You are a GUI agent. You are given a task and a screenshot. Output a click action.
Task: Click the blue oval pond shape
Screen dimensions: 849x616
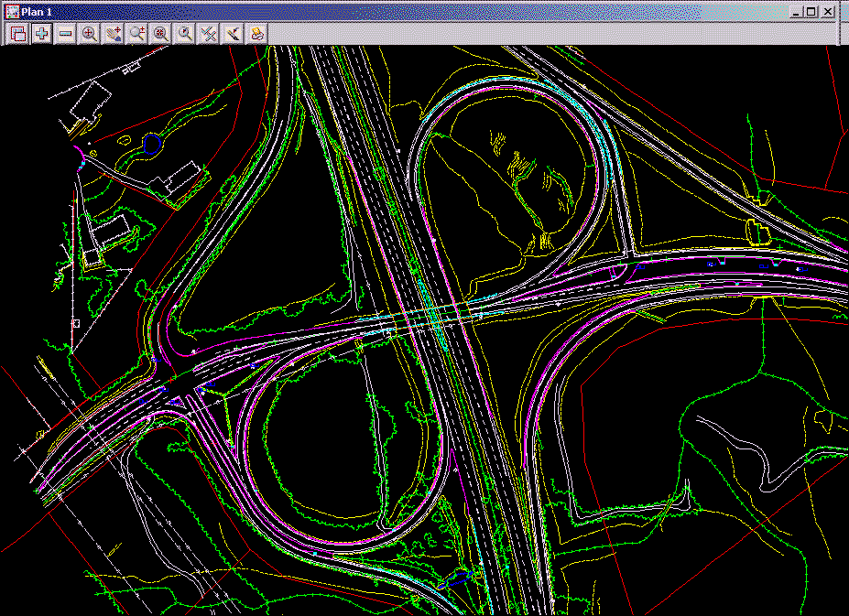click(152, 144)
